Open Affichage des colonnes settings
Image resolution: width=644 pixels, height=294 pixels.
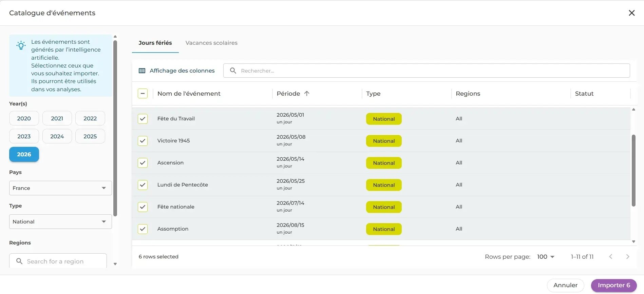(177, 71)
